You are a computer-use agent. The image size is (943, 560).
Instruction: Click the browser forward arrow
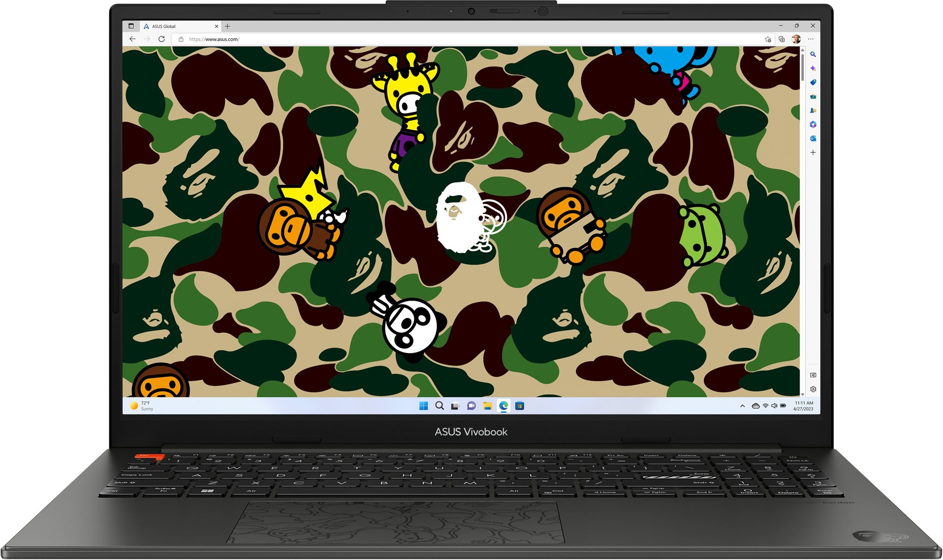(147, 39)
